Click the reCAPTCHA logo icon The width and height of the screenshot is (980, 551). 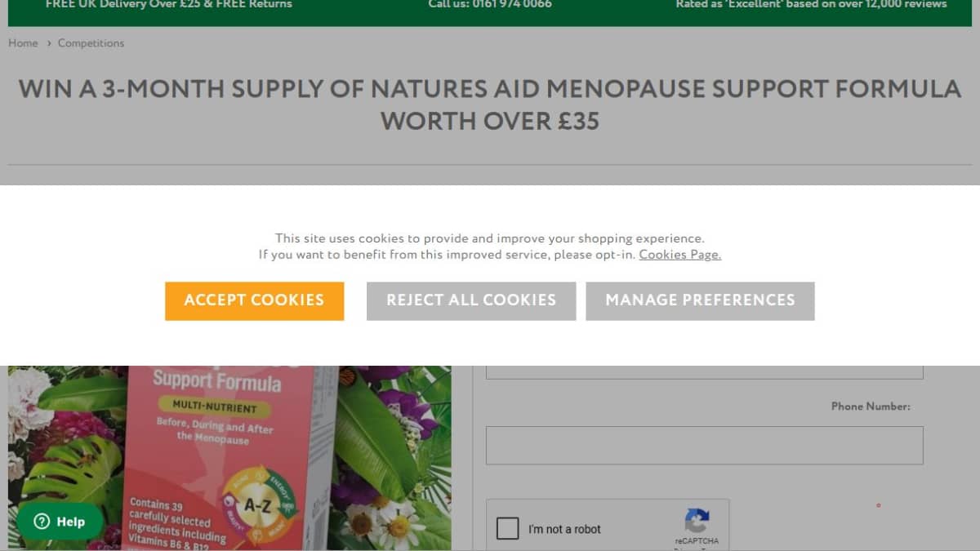point(697,521)
